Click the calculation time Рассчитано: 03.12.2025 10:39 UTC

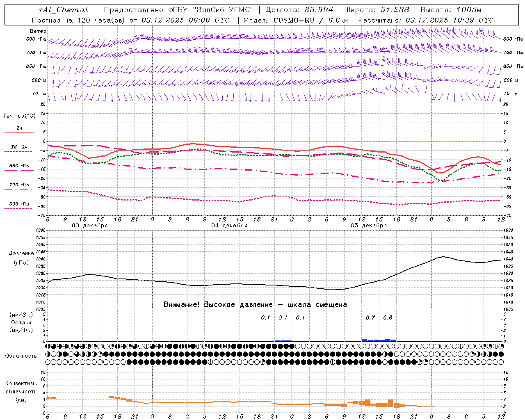[x=426, y=20]
